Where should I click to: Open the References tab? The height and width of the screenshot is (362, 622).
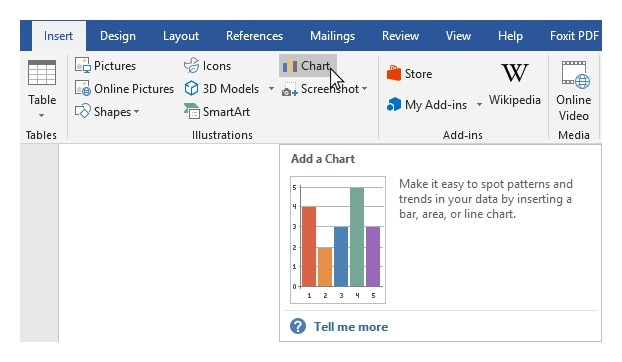[254, 36]
